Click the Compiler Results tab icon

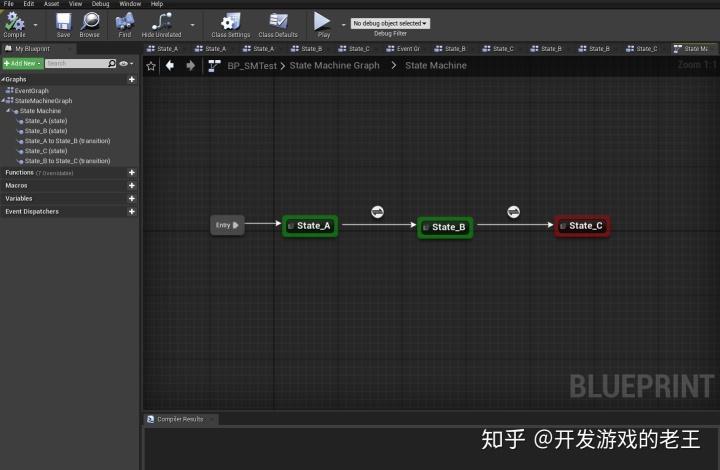coord(151,419)
